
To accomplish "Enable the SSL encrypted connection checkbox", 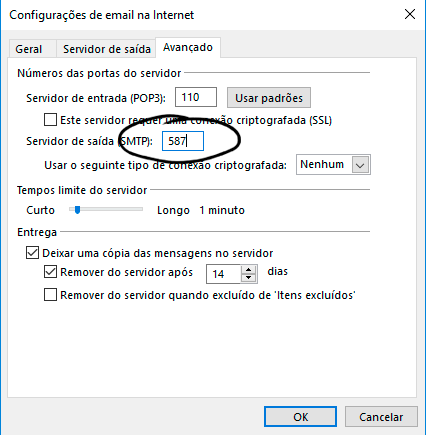I will 50,120.
